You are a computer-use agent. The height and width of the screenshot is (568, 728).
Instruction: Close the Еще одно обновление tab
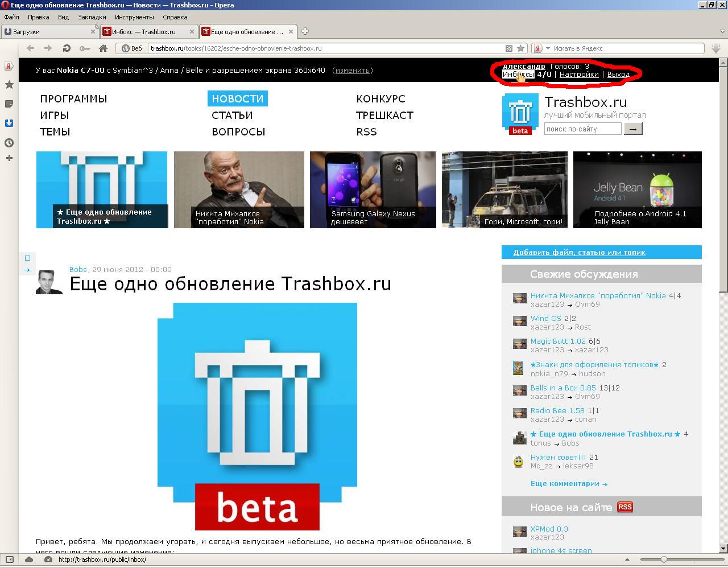click(292, 32)
